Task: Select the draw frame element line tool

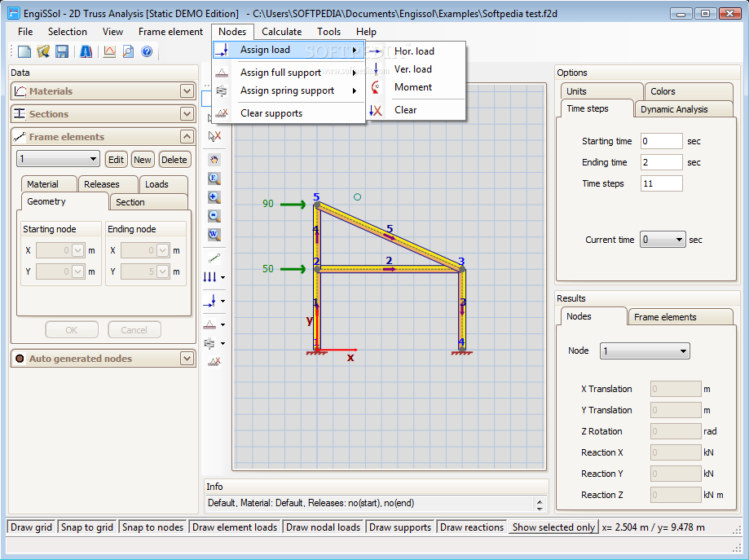Action: 214,258
